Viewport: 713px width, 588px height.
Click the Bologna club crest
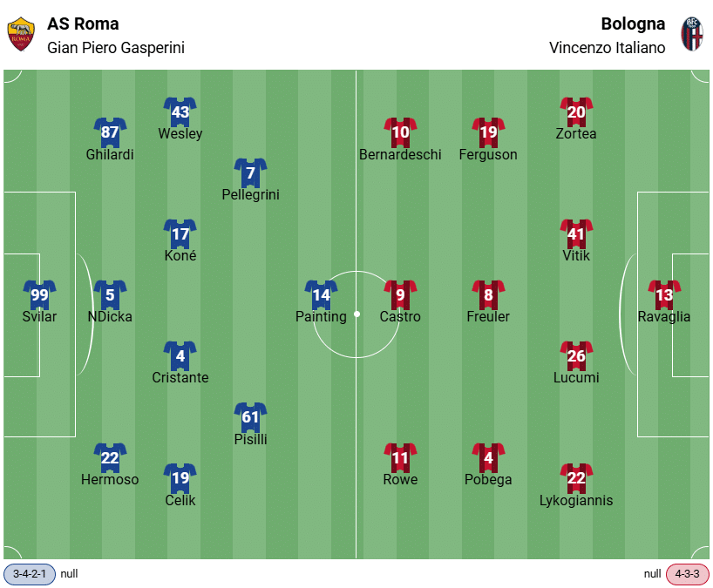692,35
